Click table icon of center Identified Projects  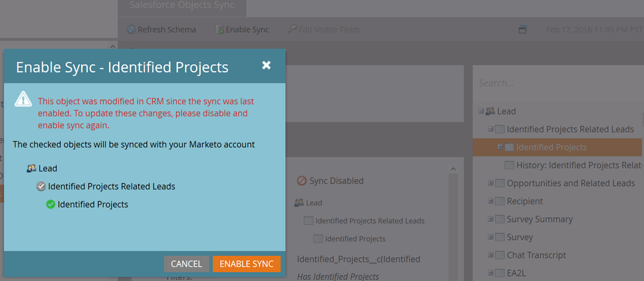pos(318,238)
